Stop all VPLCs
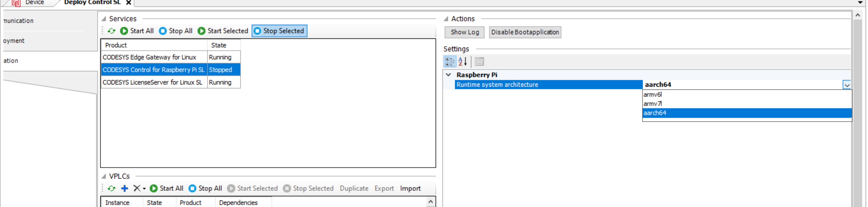 [206, 188]
